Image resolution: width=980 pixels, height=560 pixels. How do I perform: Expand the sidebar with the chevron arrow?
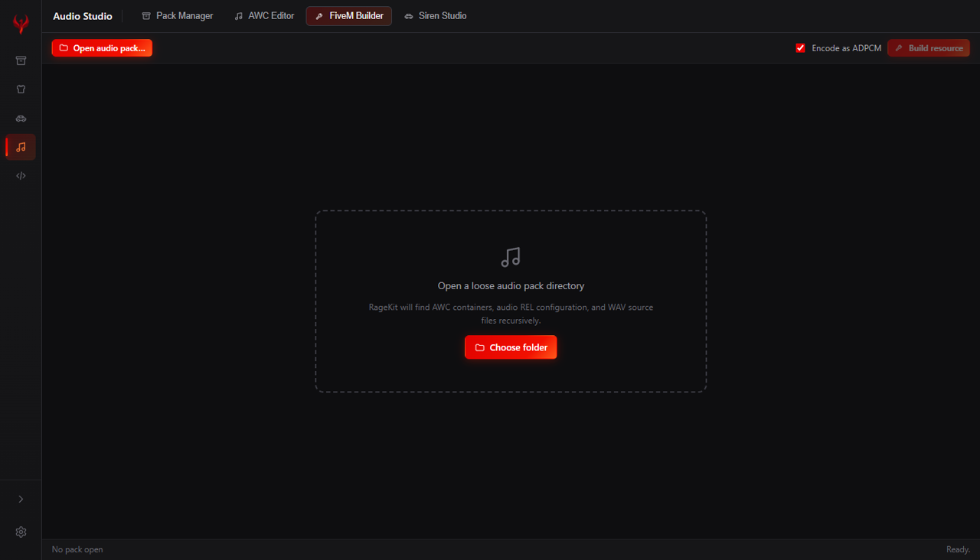[21, 500]
